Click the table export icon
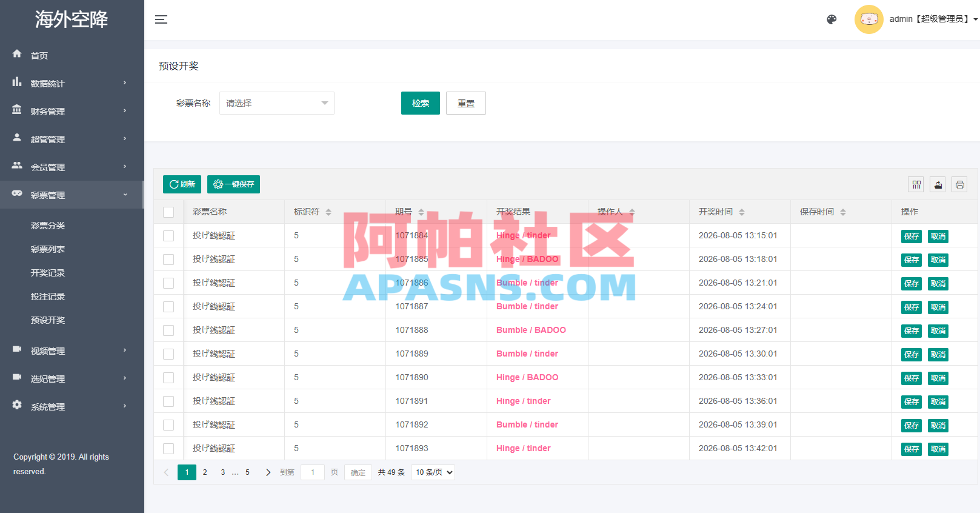The width and height of the screenshot is (980, 513). [938, 184]
